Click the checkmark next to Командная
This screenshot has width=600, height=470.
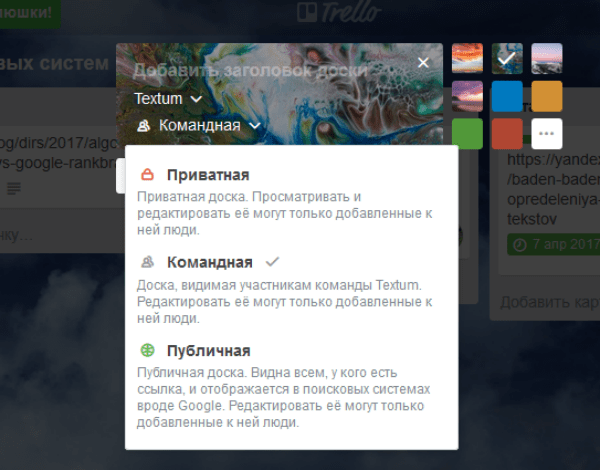pyautogui.click(x=272, y=262)
